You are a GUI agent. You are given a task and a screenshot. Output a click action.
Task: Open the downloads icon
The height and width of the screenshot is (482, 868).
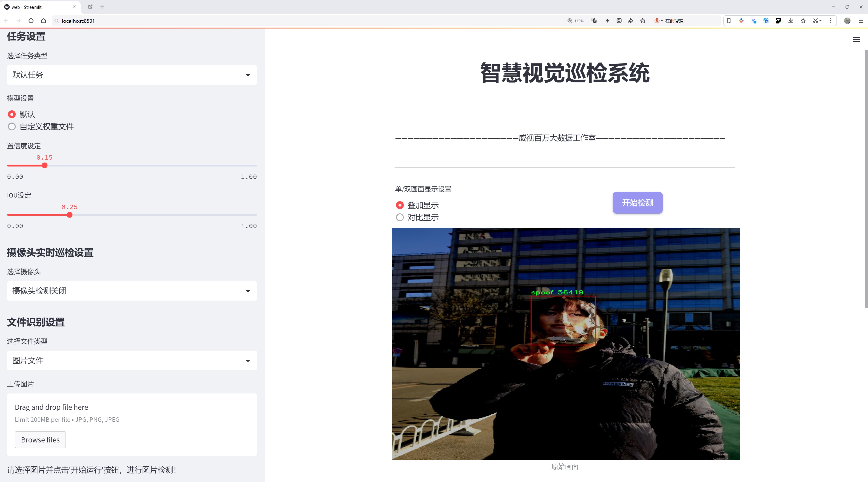point(791,20)
